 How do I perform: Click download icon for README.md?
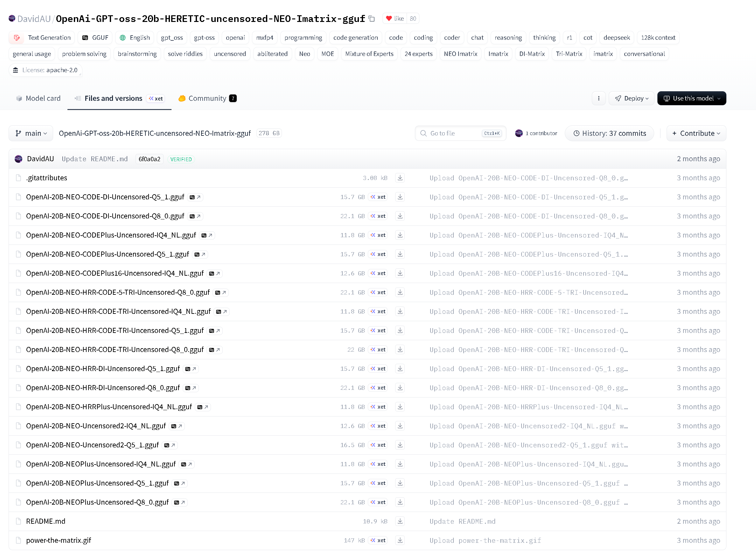tap(400, 521)
